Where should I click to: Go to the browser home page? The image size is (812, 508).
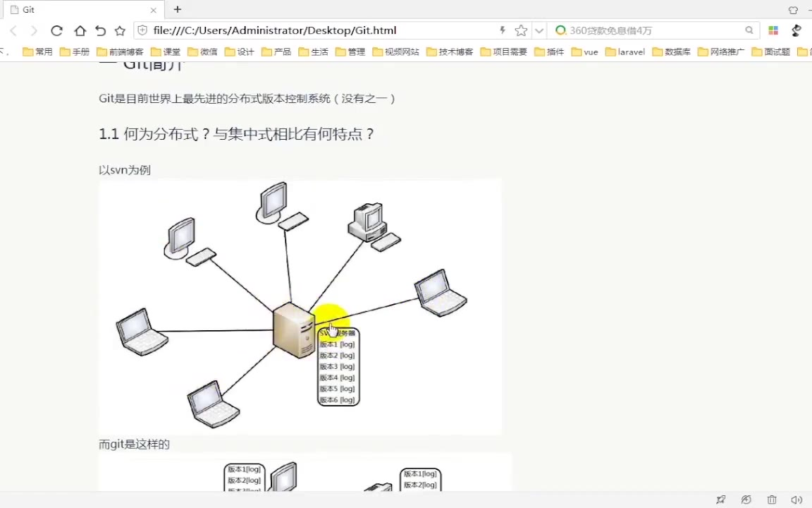(79, 30)
